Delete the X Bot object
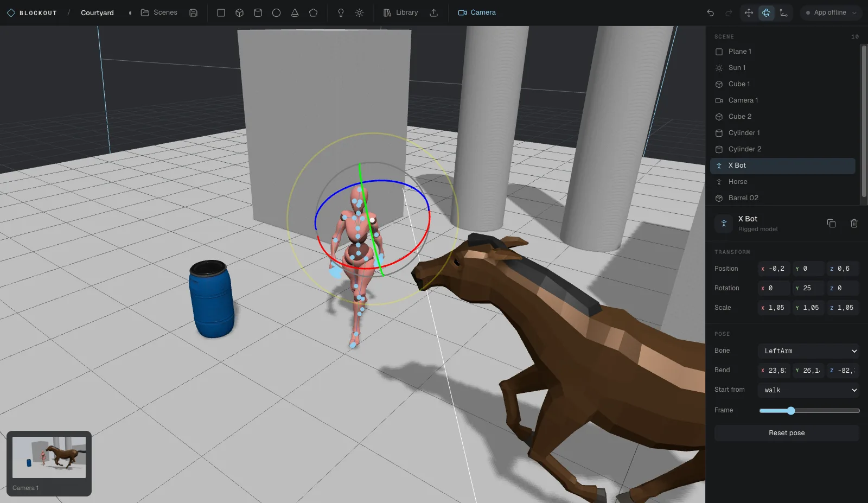 854,223
